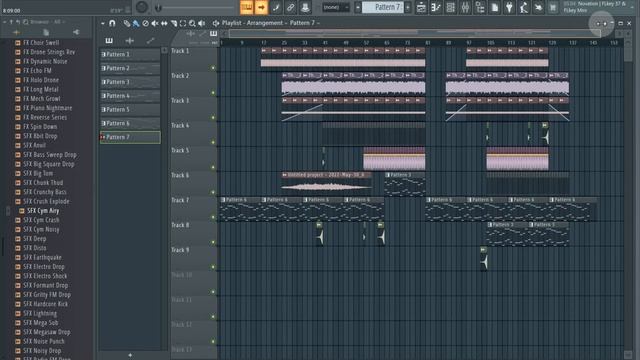640x360 pixels.
Task: Select the Slice tool
Action: pyautogui.click(x=174, y=23)
